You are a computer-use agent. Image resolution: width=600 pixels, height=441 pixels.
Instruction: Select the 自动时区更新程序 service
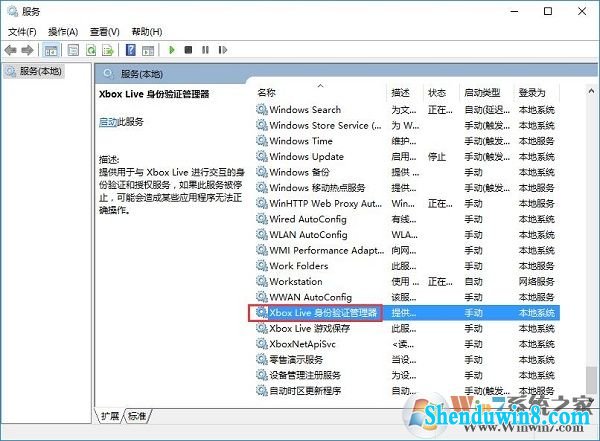[x=408, y=391]
